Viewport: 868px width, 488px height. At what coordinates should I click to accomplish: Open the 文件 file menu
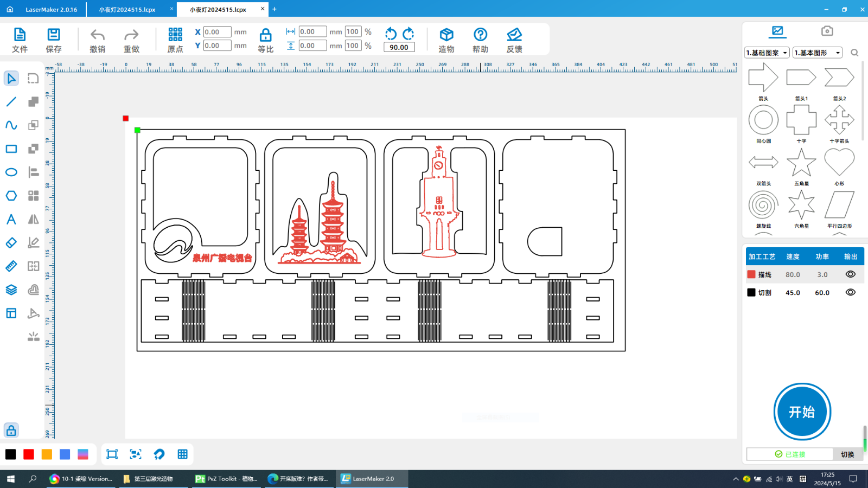tap(20, 36)
